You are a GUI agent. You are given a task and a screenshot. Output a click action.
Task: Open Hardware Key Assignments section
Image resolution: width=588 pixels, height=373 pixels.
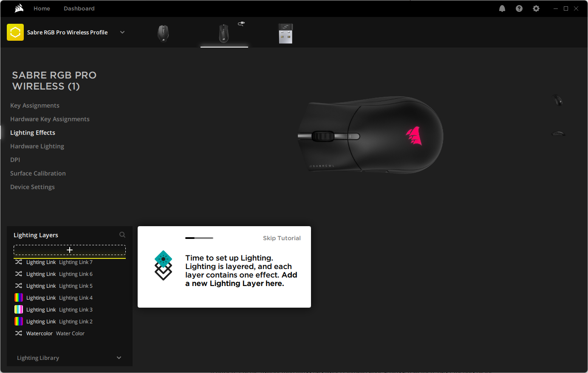click(x=50, y=119)
